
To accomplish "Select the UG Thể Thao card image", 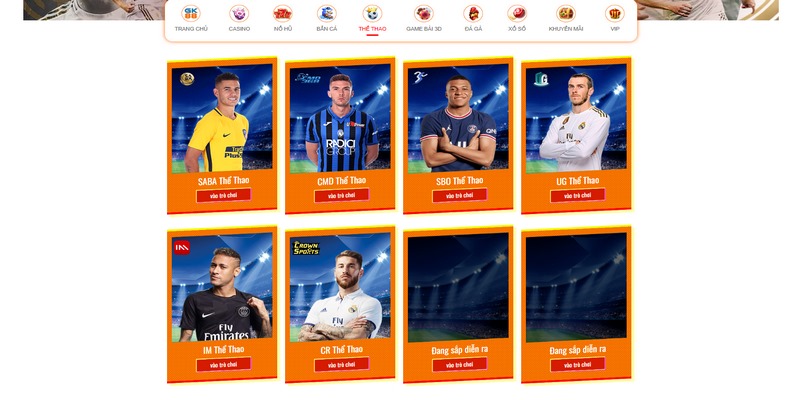I will [x=576, y=117].
